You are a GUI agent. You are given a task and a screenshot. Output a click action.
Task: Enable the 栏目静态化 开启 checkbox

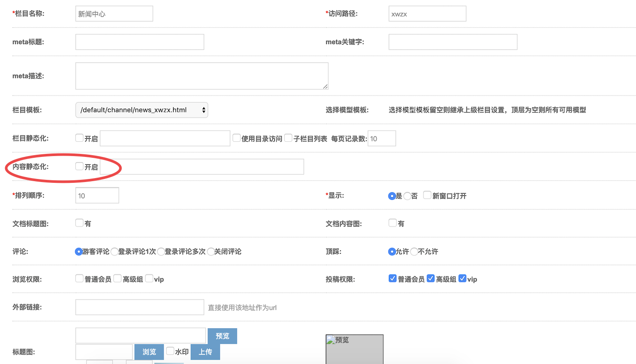(x=79, y=138)
